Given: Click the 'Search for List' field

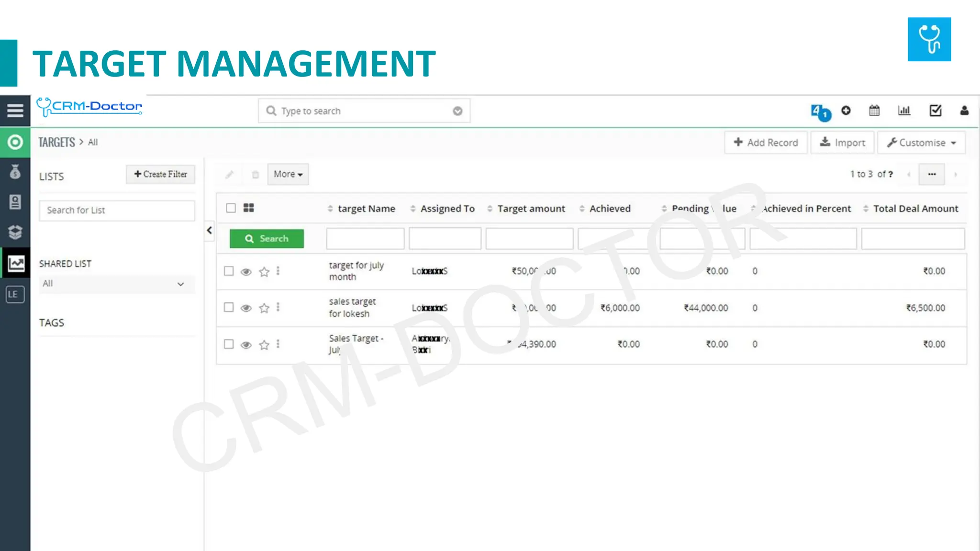Looking at the screenshot, I should click(117, 210).
